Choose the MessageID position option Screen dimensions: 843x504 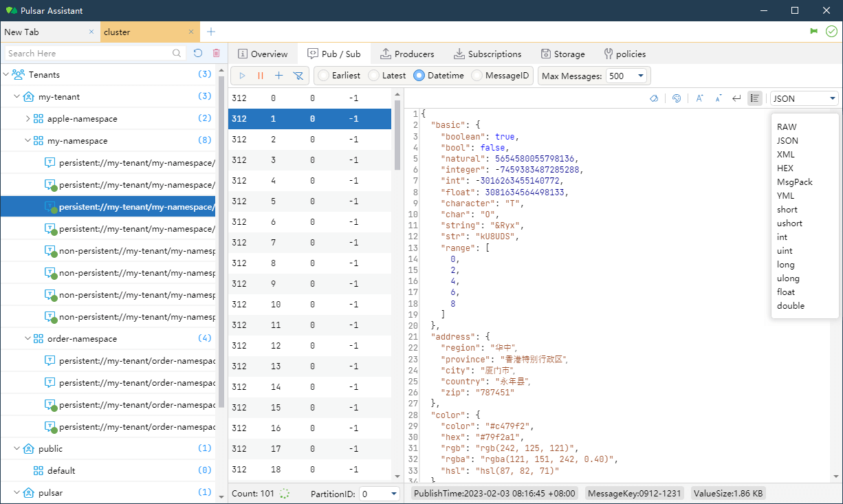(x=474, y=76)
